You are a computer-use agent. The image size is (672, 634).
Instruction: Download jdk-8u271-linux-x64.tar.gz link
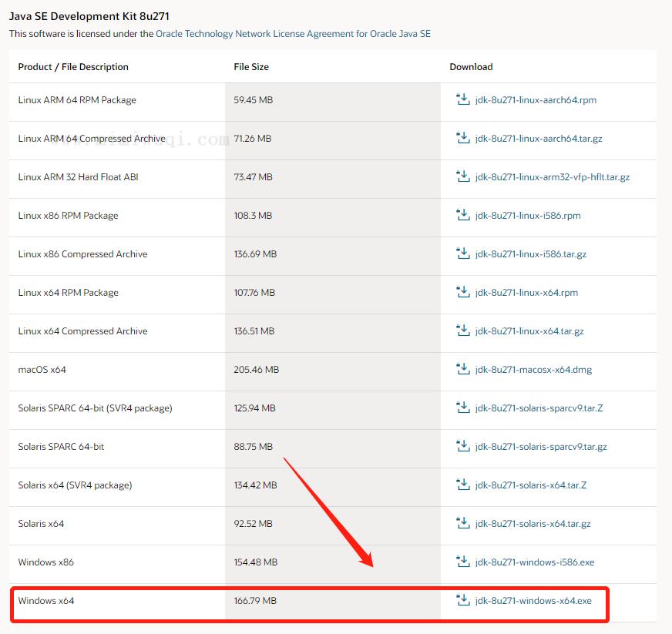529,331
